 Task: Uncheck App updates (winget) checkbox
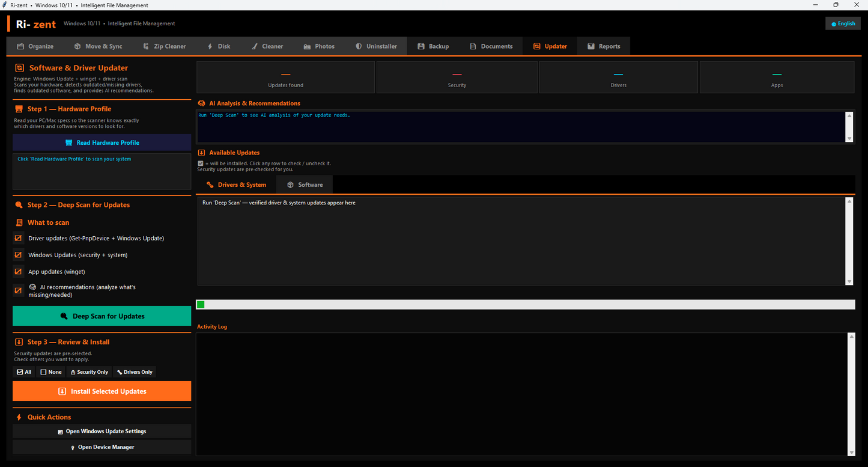tap(19, 272)
